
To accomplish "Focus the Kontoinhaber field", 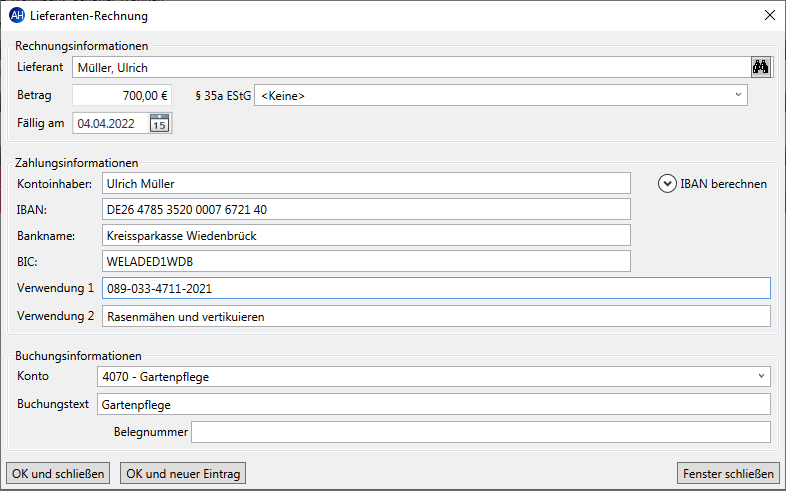I will click(x=366, y=183).
